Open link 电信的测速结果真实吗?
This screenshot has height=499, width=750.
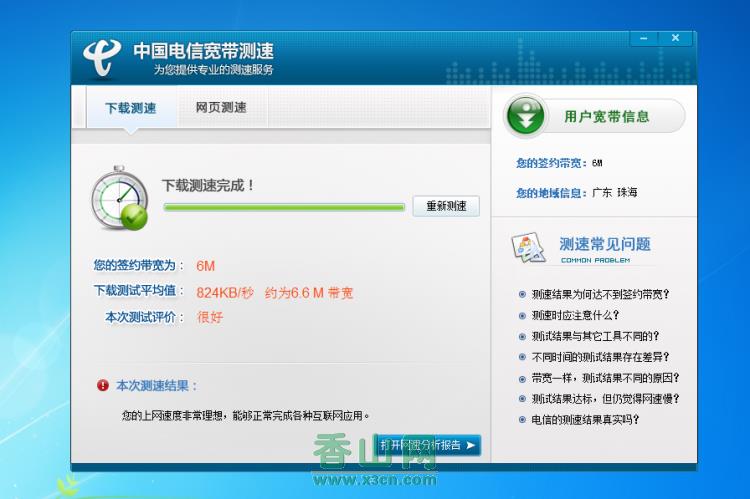585,420
